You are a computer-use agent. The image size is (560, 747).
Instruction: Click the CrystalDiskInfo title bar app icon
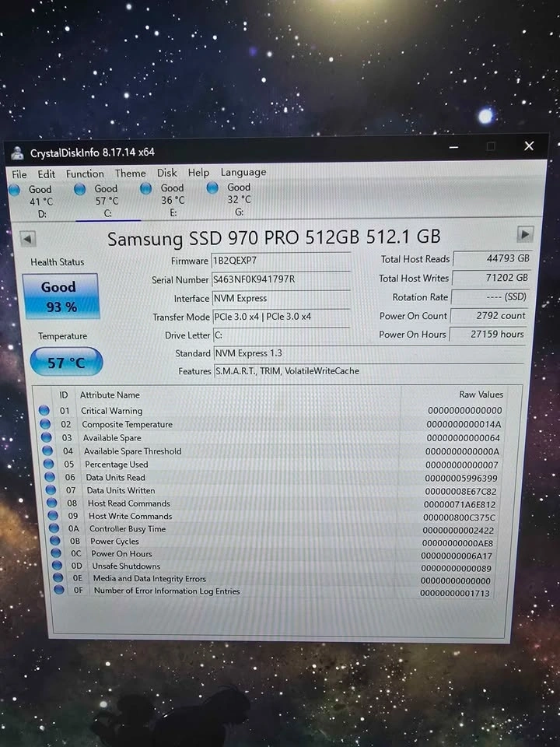click(x=17, y=153)
